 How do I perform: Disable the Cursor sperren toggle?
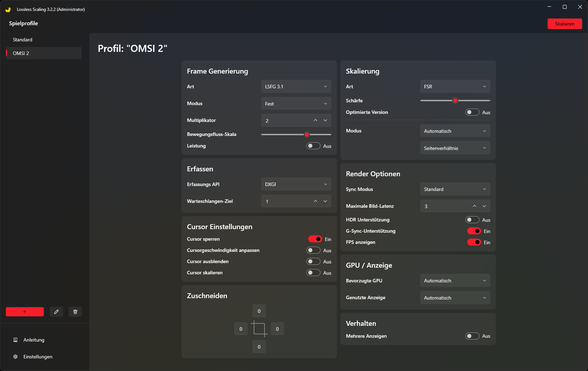[x=315, y=239]
